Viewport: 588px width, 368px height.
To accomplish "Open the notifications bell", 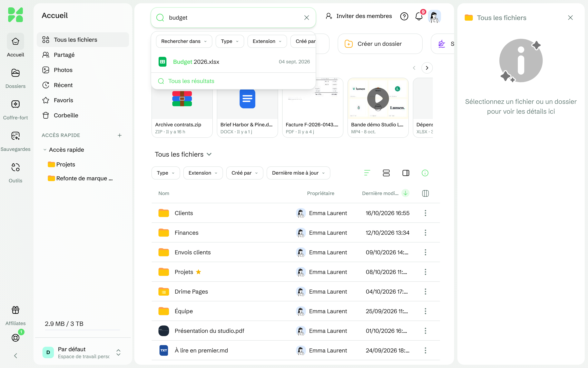I will pos(419,16).
